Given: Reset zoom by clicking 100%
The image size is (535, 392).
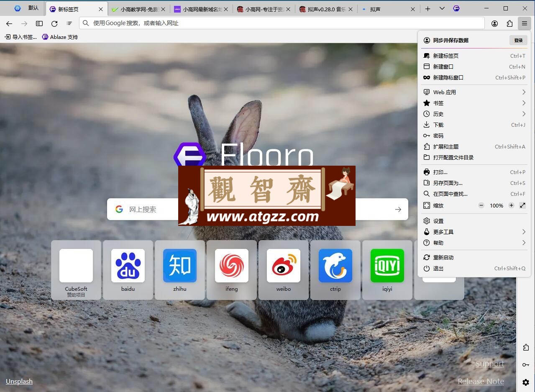Looking at the screenshot, I should point(497,206).
